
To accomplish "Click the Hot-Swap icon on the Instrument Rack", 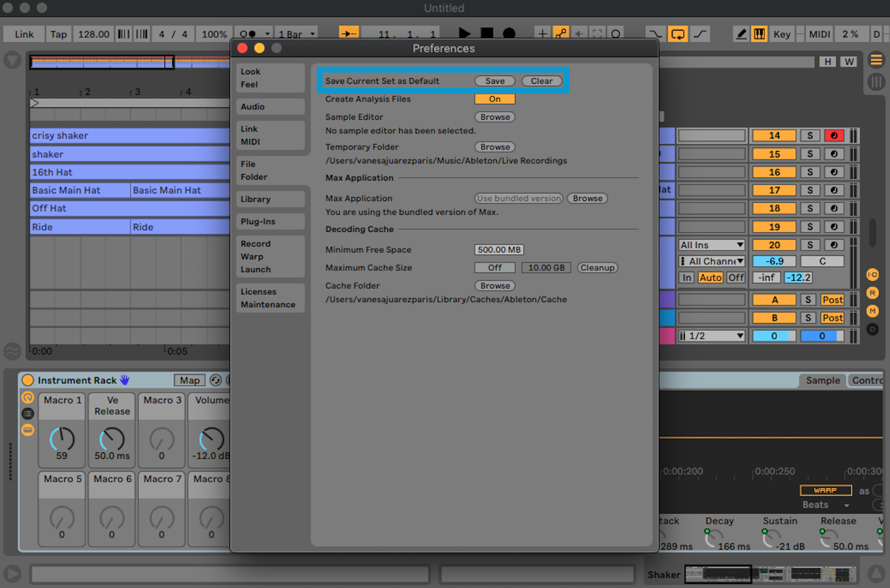I will point(215,380).
